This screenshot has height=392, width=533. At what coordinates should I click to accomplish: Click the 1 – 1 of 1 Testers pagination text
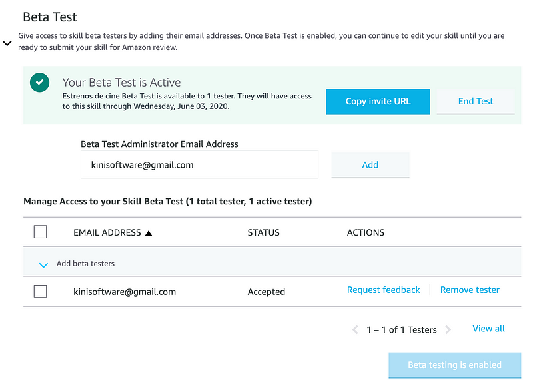point(402,330)
